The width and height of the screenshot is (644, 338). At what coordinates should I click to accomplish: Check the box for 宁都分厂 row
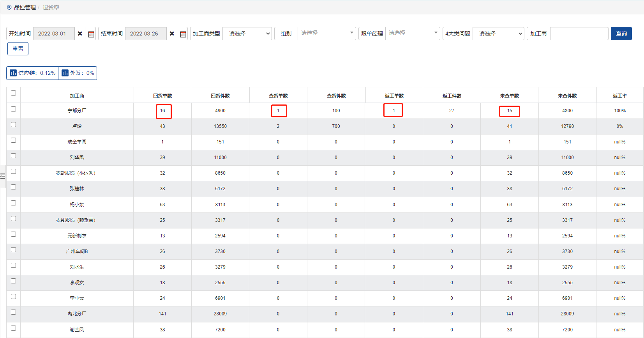pyautogui.click(x=14, y=109)
